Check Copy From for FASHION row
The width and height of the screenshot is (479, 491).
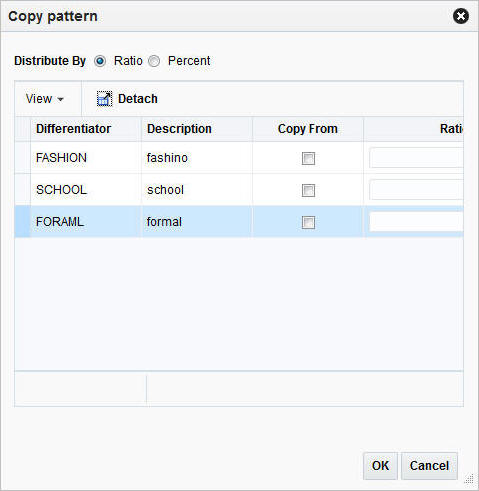point(308,158)
